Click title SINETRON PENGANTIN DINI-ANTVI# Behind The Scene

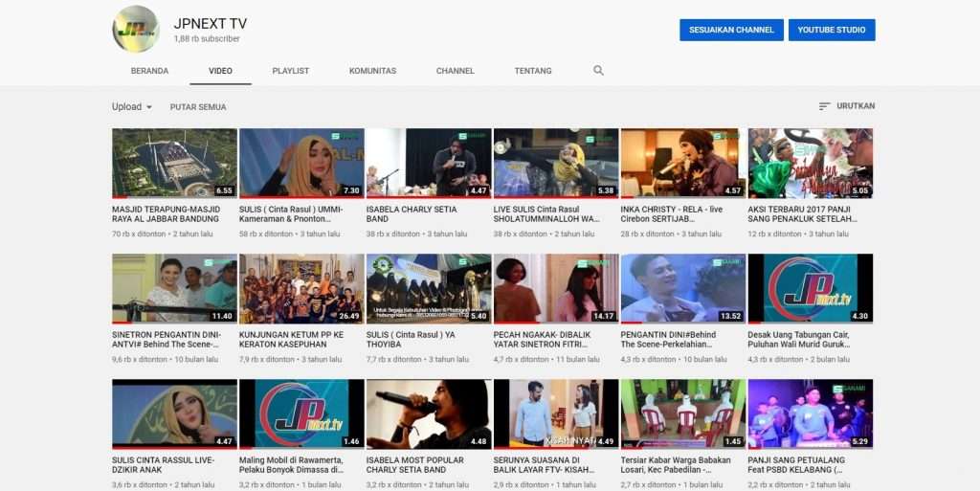tap(167, 339)
